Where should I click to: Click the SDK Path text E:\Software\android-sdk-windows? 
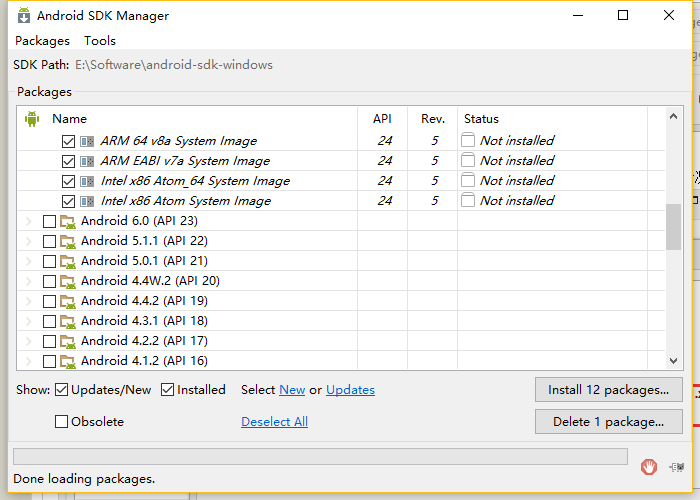click(174, 65)
